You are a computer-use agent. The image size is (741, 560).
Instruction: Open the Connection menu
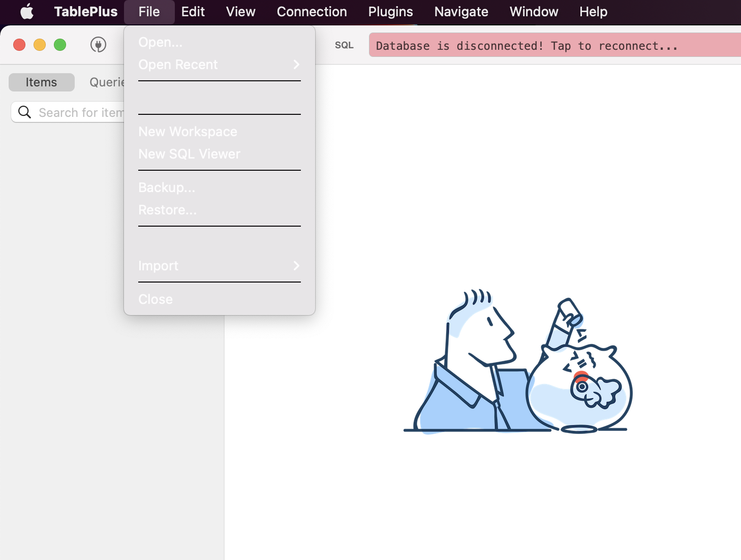[x=312, y=12]
